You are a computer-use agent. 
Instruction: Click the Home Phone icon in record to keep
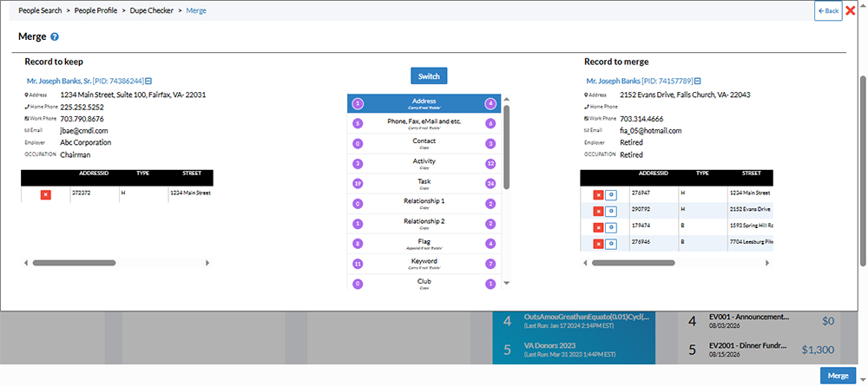pyautogui.click(x=27, y=108)
